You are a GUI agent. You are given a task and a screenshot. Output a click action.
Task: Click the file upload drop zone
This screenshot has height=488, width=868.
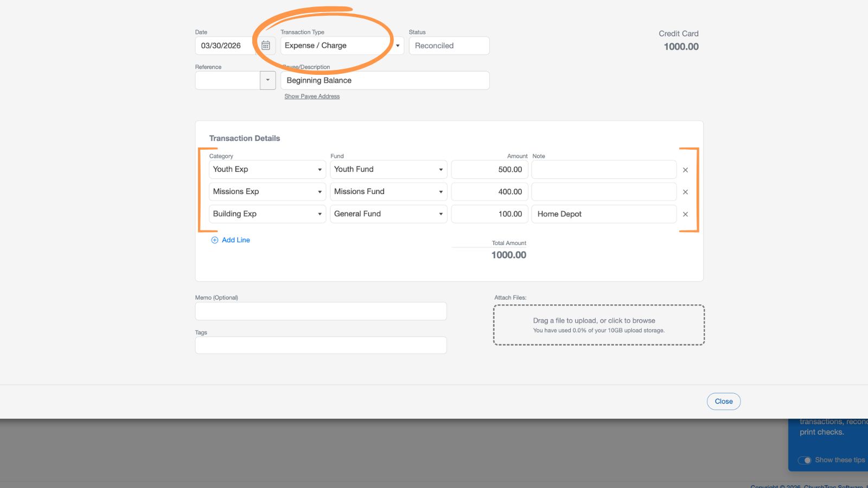[598, 325]
